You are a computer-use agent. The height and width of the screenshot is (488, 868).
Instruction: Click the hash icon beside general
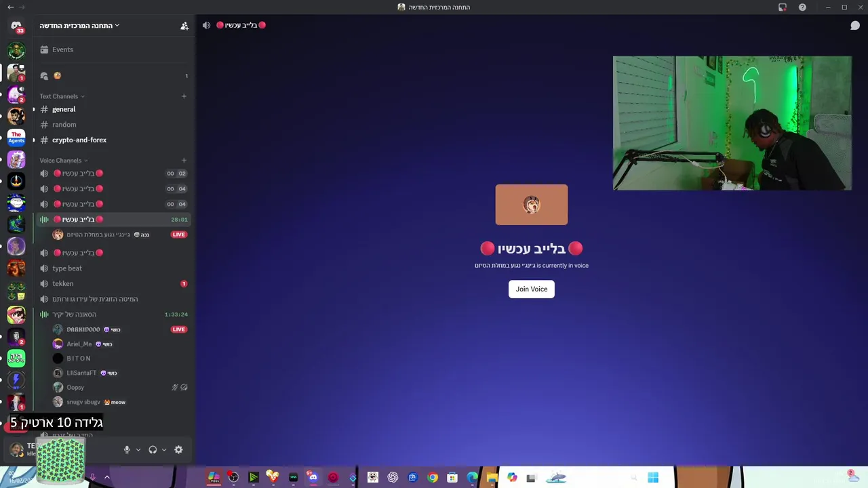[44, 109]
